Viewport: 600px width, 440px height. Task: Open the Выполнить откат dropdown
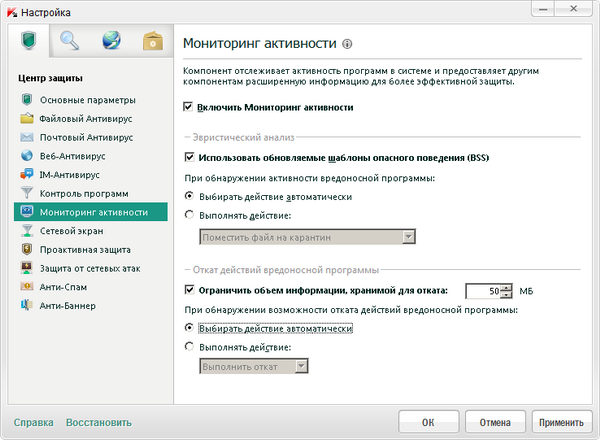[254, 366]
